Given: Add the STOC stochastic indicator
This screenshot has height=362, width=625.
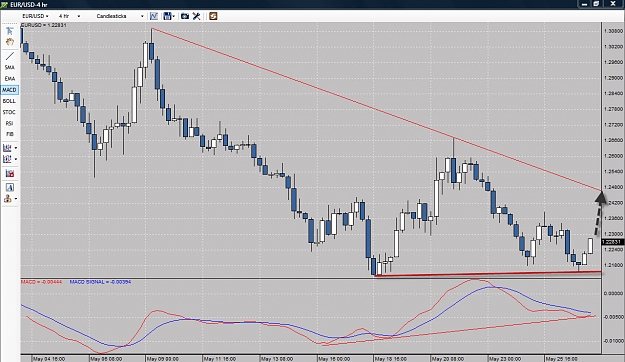Looking at the screenshot, I should [x=9, y=112].
